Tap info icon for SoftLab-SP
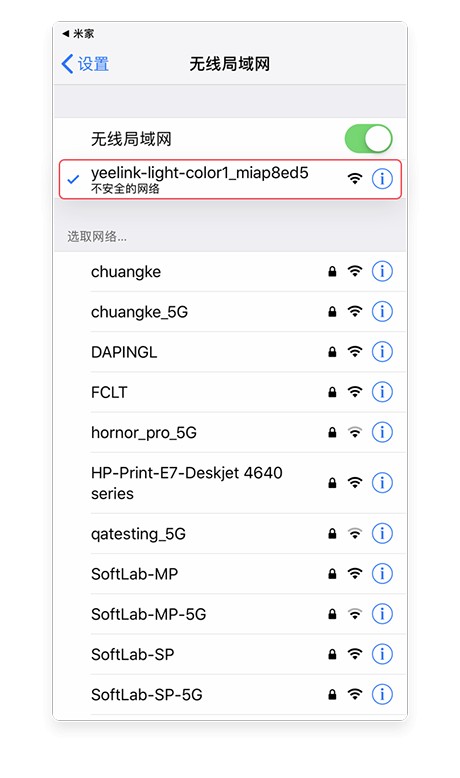Screen dimensions: 460x778 coord(382,654)
